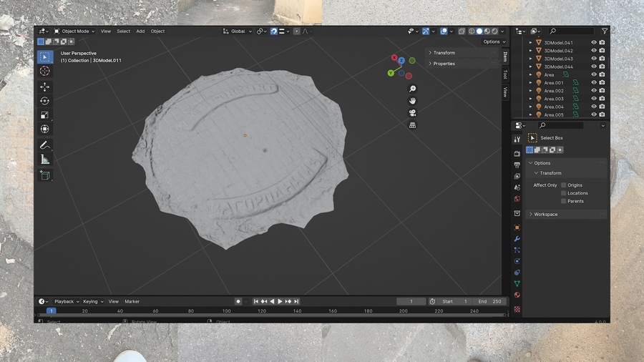
Task: Open the Options button in viewport
Action: tap(494, 41)
